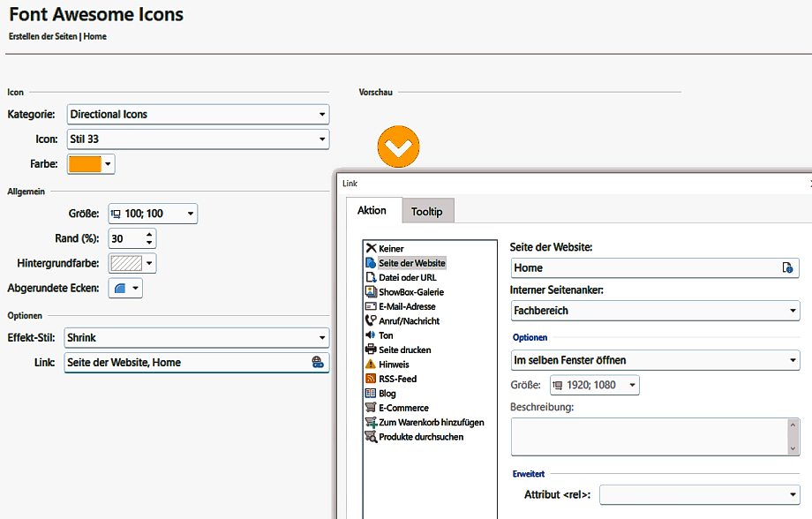This screenshot has width=812, height=519.
Task: Select 'ShowBox-Galerie' link action
Action: coord(410,292)
